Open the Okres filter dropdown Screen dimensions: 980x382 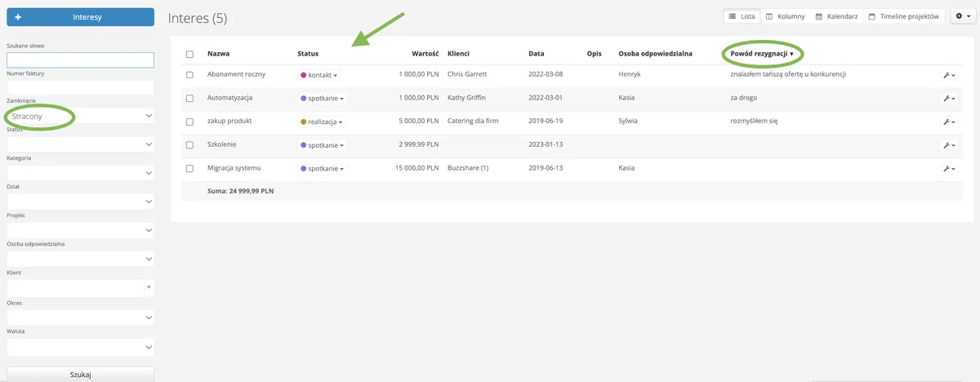click(80, 318)
